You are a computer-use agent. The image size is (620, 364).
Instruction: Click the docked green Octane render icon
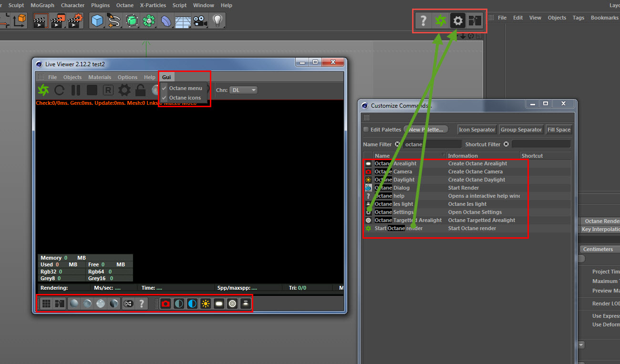(x=440, y=20)
